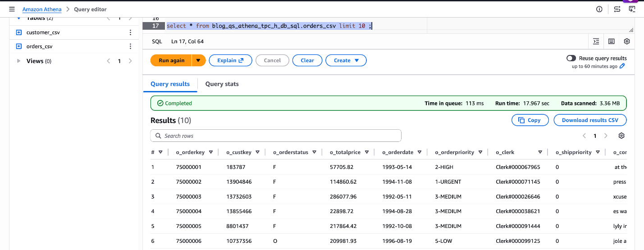644x250 pixels.
Task: Expand the orders_csv table columns
Action: 19,46
